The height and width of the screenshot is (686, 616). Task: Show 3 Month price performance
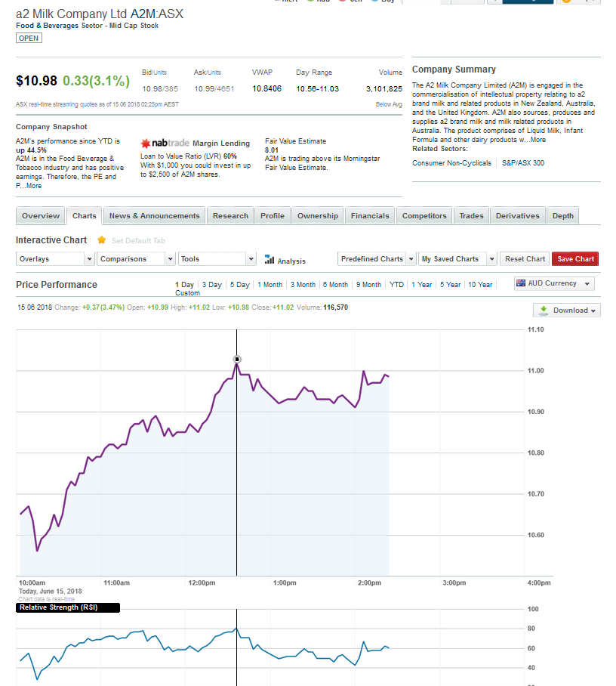click(303, 284)
